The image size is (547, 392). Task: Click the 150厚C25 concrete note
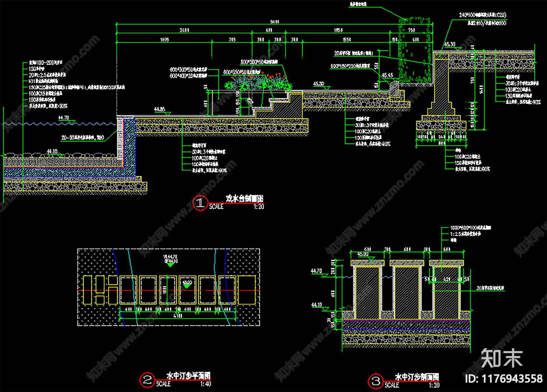click(x=77, y=87)
